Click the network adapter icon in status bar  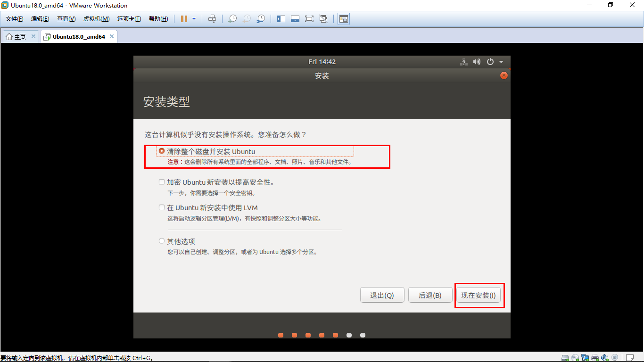click(x=585, y=358)
